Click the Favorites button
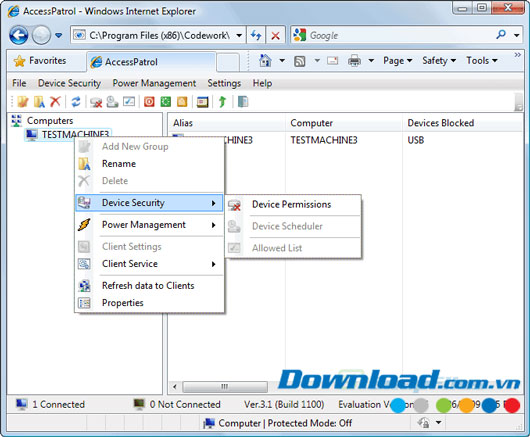Image resolution: width=530 pixels, height=437 pixels. (x=40, y=61)
